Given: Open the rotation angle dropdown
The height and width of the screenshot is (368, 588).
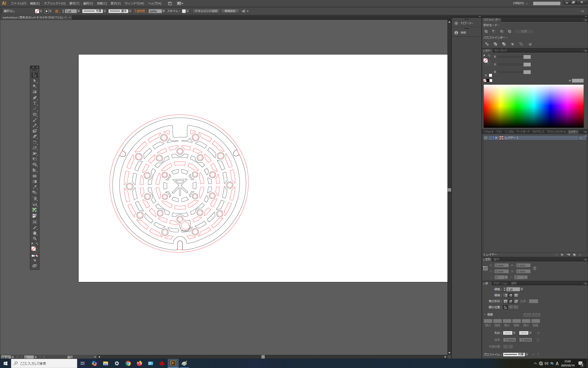Looking at the screenshot, I should point(506,277).
